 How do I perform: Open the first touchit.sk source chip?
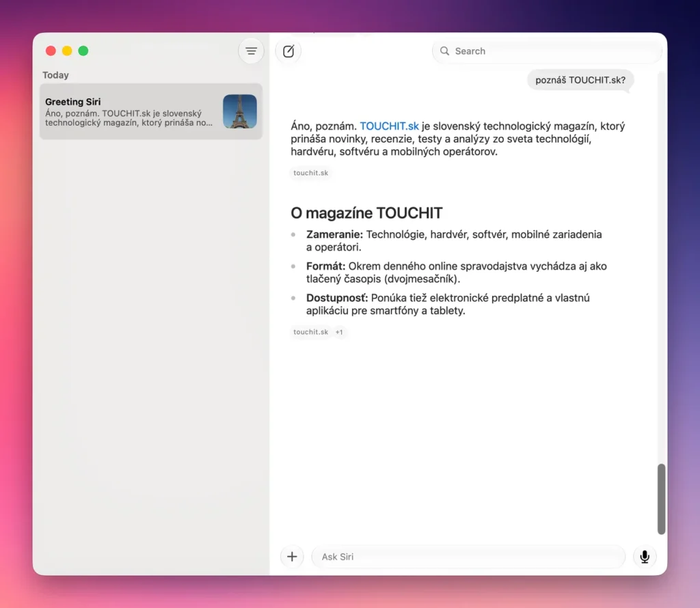[311, 173]
